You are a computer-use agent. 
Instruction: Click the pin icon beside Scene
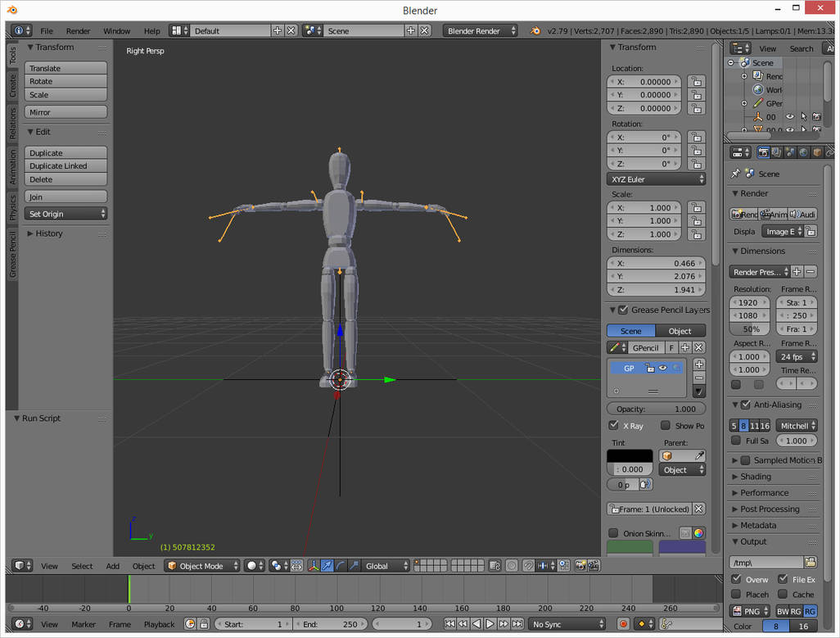[x=735, y=174]
